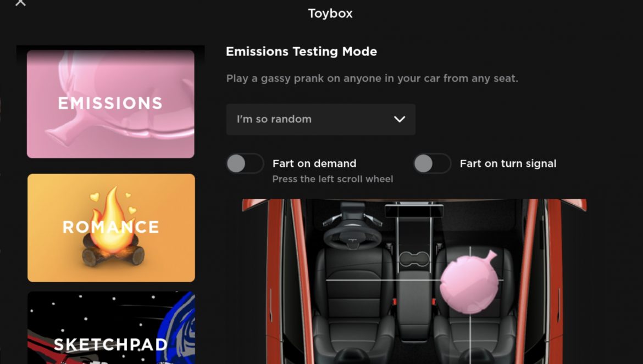This screenshot has height=364, width=643.
Task: Close the Toybox window with X
Action: tap(20, 2)
